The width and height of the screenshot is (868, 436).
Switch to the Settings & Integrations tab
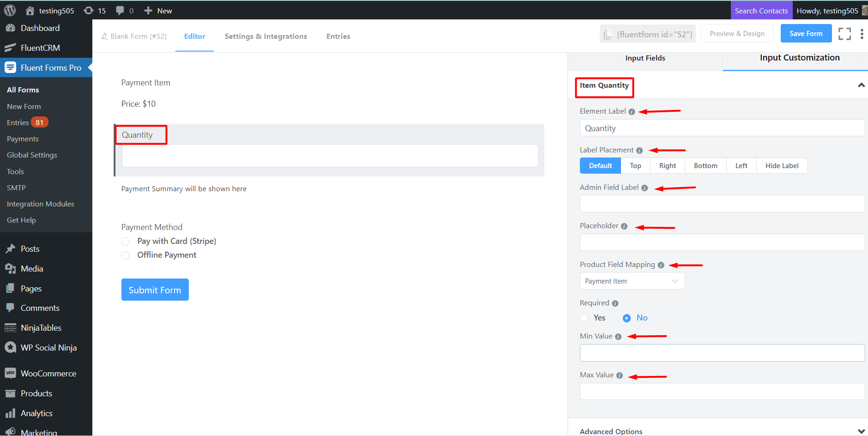(x=265, y=36)
